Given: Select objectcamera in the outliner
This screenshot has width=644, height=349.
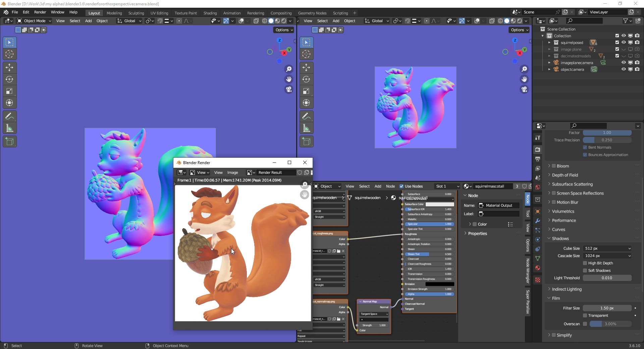Looking at the screenshot, I should click(572, 69).
